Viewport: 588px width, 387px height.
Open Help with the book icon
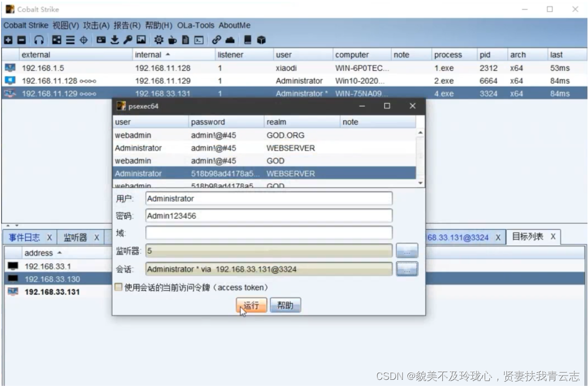pos(247,40)
